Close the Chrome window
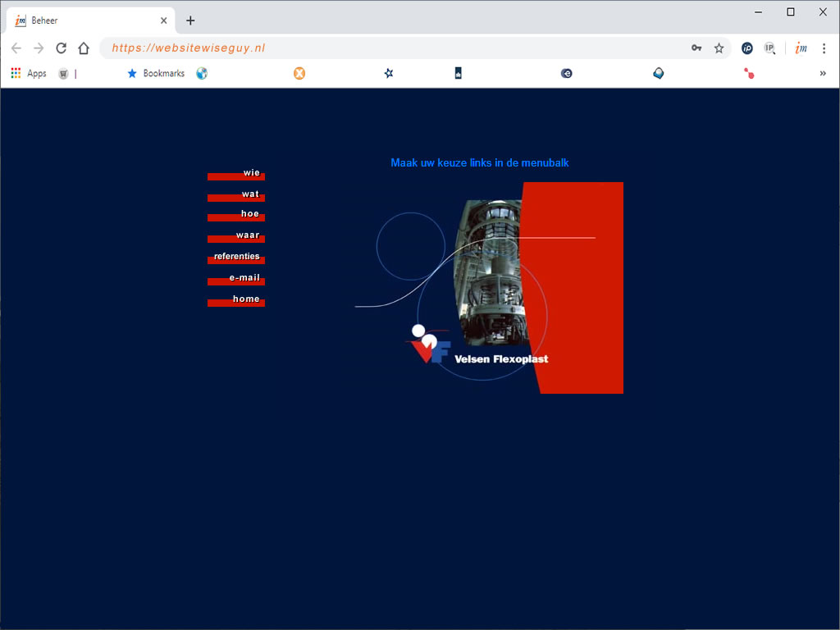The image size is (840, 630). [x=823, y=11]
